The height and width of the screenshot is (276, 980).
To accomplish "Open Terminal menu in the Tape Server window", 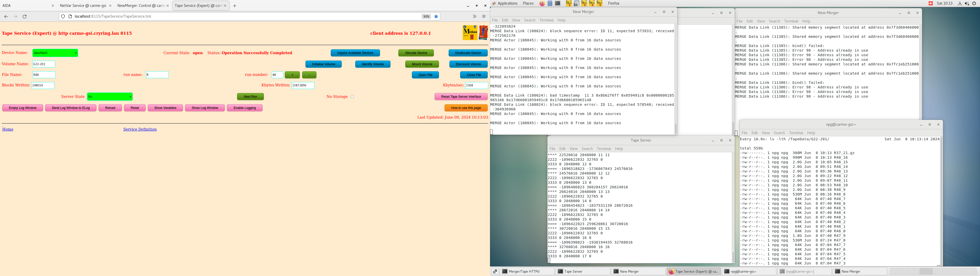I will [x=604, y=149].
